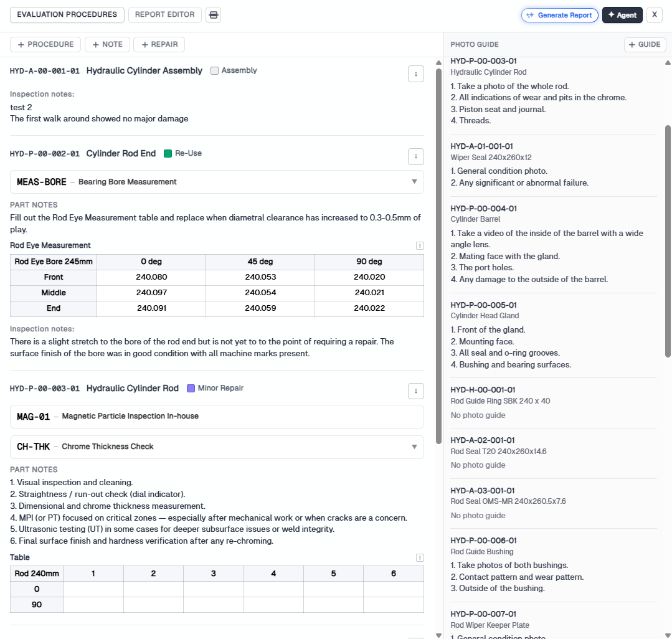Add a new Procedure

(x=45, y=45)
